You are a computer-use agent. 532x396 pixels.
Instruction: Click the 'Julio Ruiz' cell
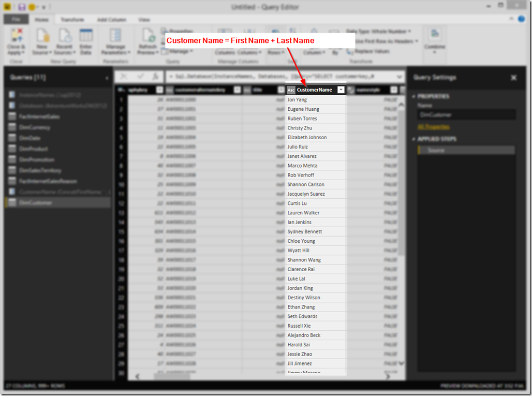pos(316,147)
